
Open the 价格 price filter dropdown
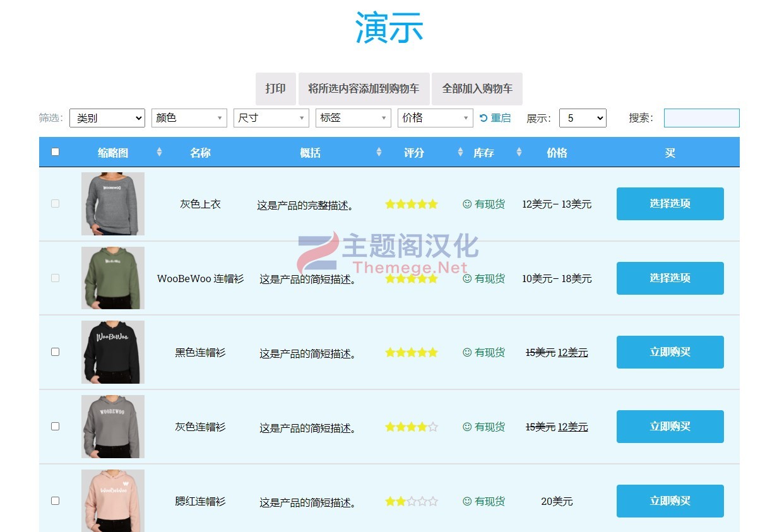click(436, 118)
